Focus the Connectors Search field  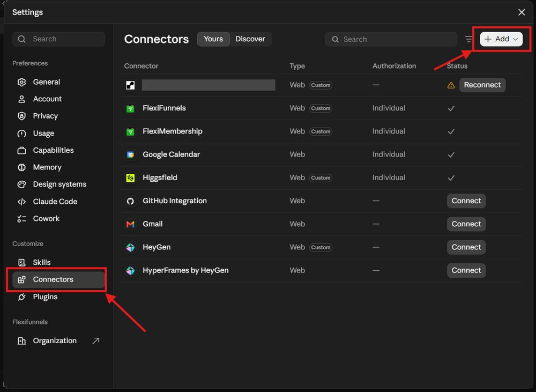pyautogui.click(x=391, y=39)
